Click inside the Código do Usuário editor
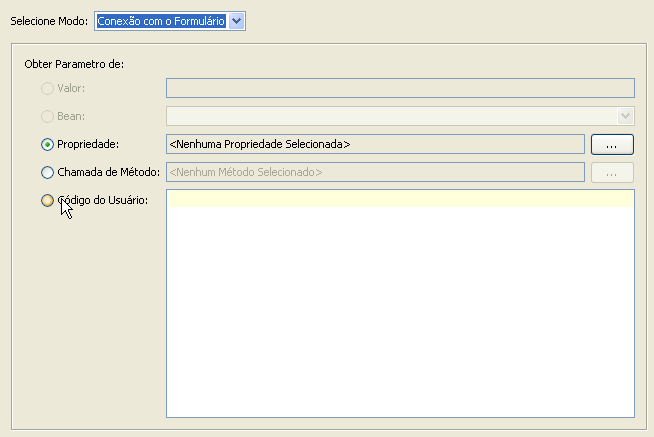The height and width of the screenshot is (437, 654). (400, 304)
